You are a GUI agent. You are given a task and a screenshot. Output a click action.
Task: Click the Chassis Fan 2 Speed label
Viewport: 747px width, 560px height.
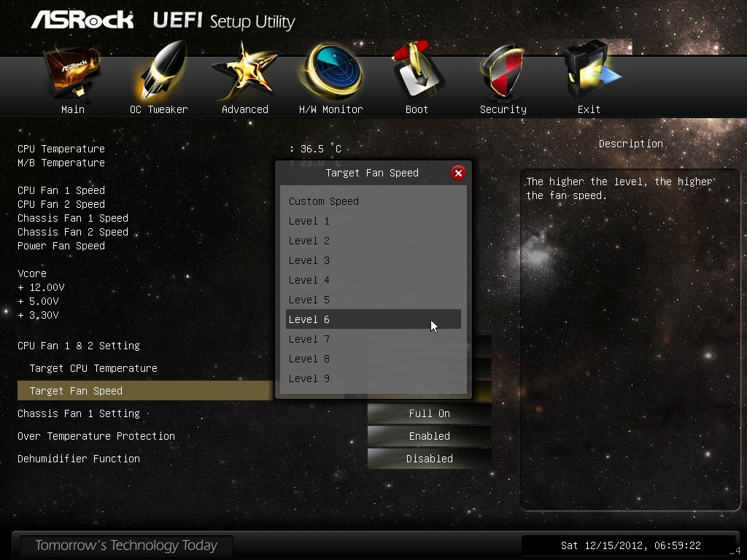pos(73,232)
